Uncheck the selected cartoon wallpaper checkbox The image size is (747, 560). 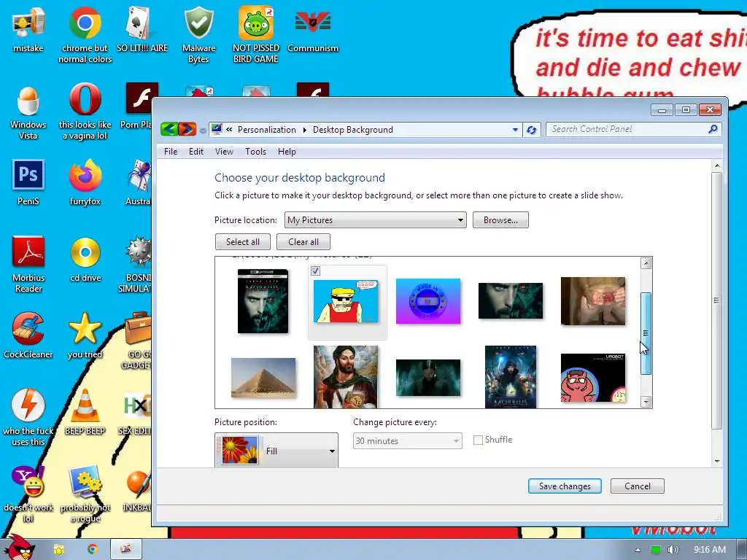(315, 271)
